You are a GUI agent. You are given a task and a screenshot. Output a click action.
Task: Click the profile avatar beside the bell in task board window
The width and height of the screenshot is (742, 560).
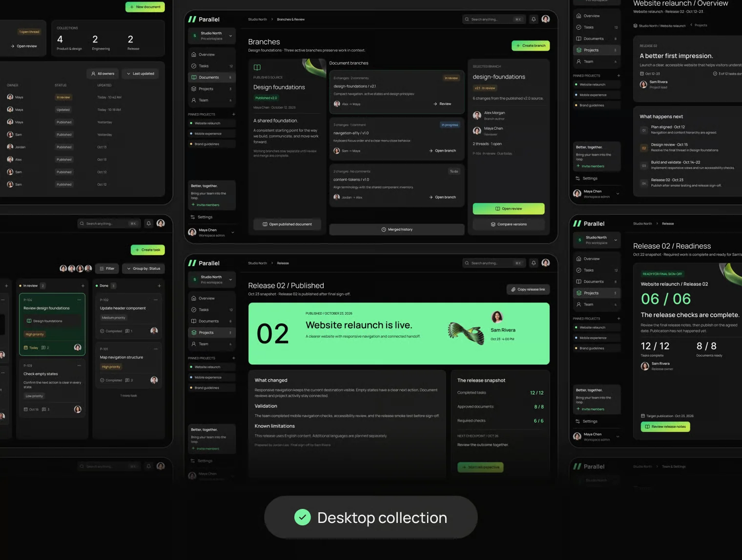[161, 223]
